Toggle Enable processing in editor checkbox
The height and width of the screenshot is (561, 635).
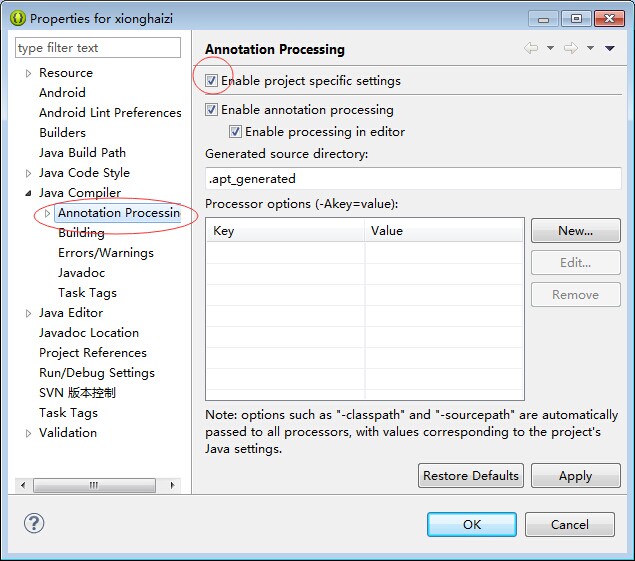(x=235, y=132)
